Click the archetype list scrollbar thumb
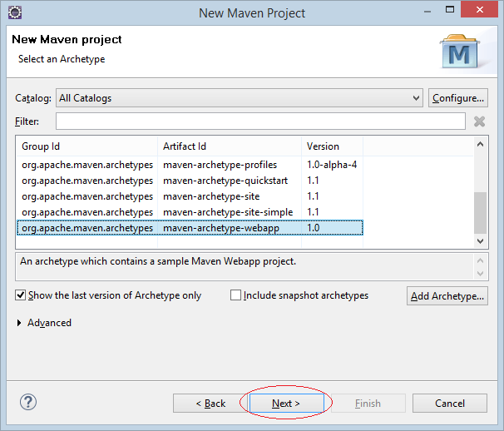Image resolution: width=504 pixels, height=431 pixels. (x=480, y=213)
